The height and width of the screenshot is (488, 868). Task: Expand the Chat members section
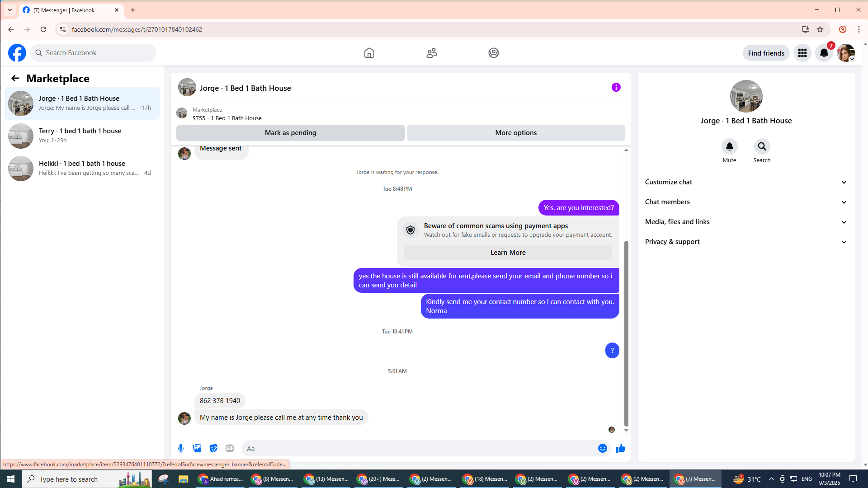click(746, 202)
